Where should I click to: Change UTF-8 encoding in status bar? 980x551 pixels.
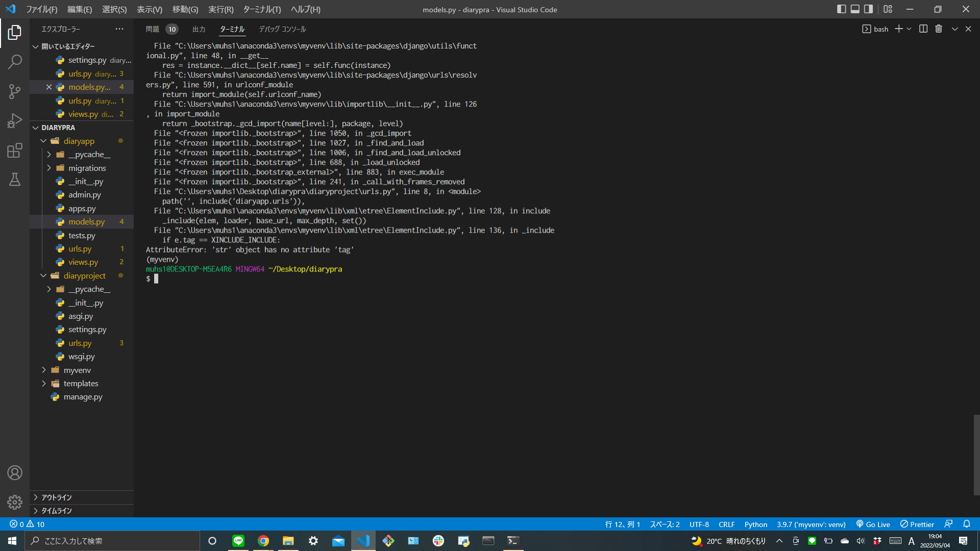(x=699, y=524)
